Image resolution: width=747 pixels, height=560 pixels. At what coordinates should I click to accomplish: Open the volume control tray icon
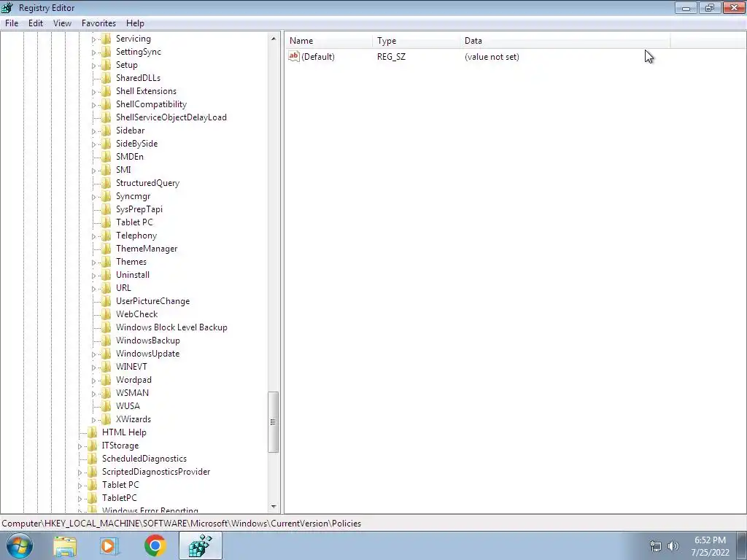[673, 546]
